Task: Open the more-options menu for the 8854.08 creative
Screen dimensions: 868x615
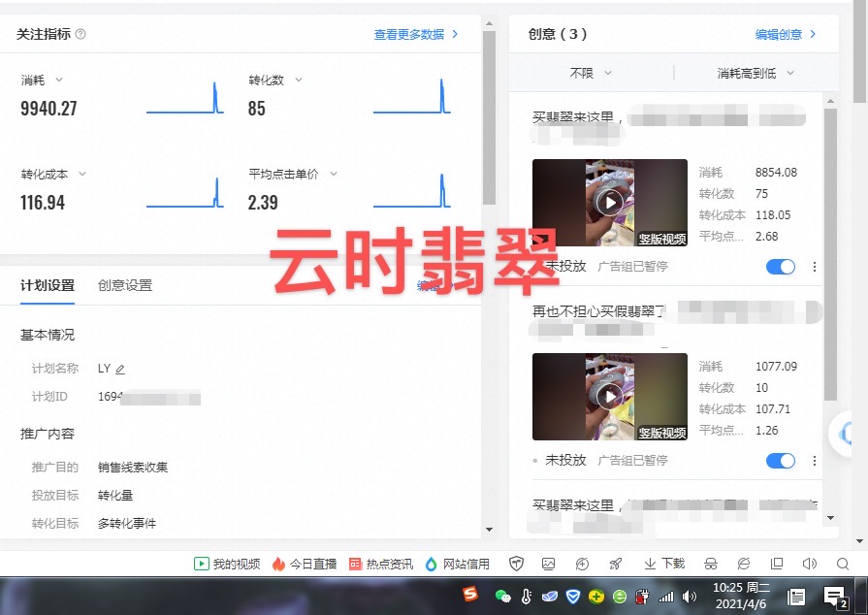Action: (x=815, y=267)
